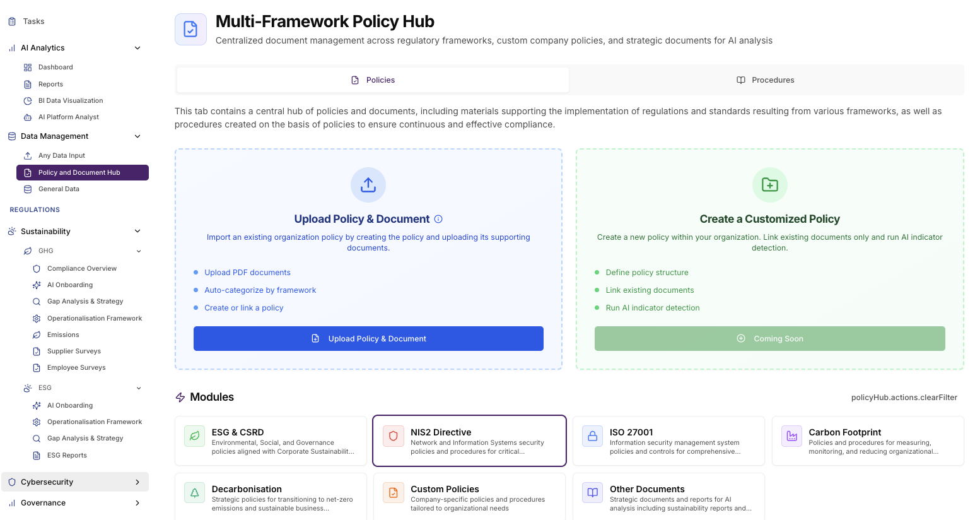Click the AI Platform Analyst icon
The image size is (980, 520).
coord(28,117)
